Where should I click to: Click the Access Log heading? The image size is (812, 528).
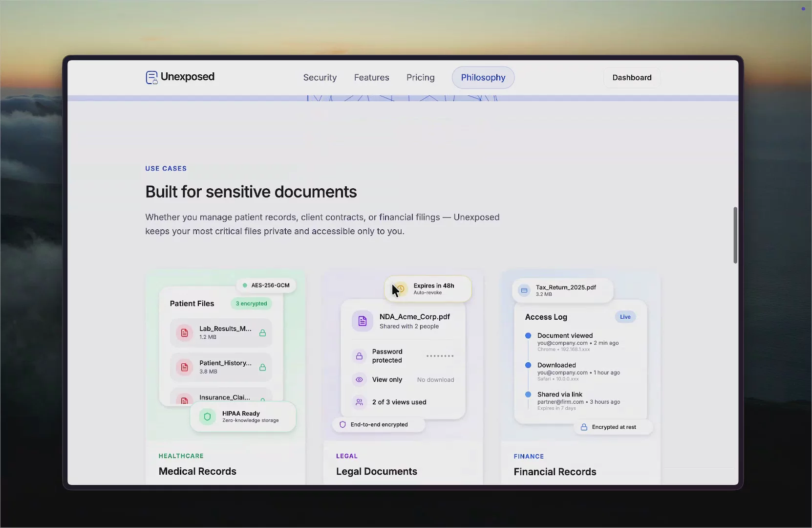[x=546, y=317]
